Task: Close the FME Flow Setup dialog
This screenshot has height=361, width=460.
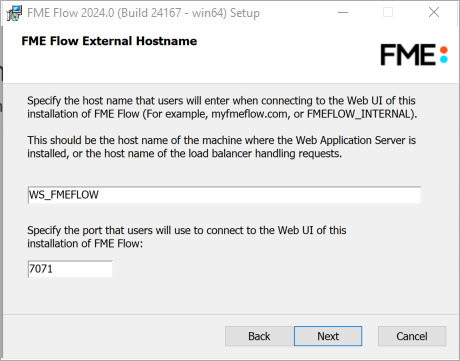Action: (x=434, y=13)
